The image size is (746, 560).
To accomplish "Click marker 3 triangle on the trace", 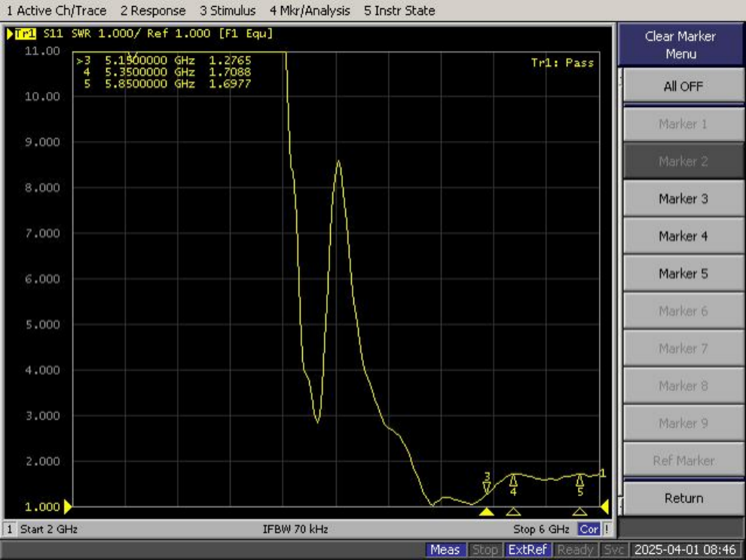I will 487,488.
